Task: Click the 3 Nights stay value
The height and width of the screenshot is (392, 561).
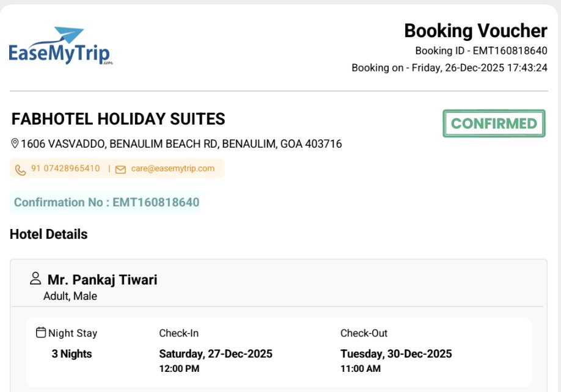Action: tap(71, 354)
